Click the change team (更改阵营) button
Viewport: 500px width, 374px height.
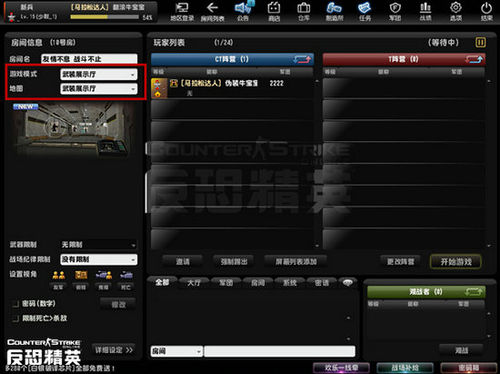pyautogui.click(x=400, y=262)
